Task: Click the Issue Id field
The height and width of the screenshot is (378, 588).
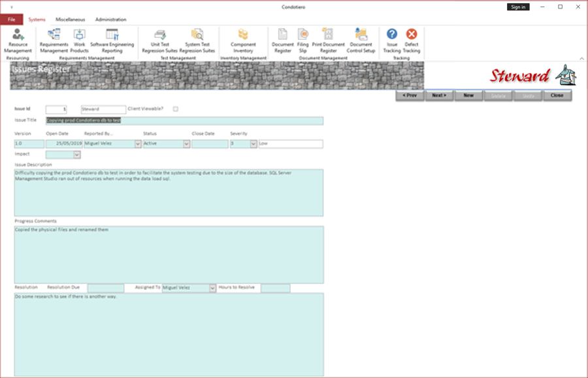Action: (56, 110)
